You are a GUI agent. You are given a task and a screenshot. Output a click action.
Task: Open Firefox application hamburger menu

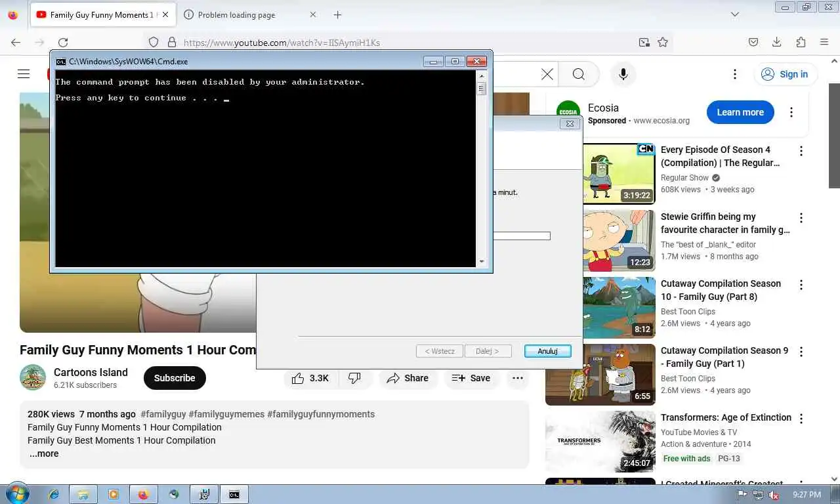click(x=824, y=42)
